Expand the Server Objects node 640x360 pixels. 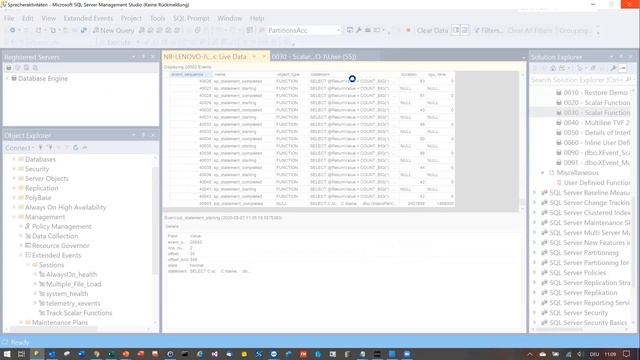click(14, 178)
